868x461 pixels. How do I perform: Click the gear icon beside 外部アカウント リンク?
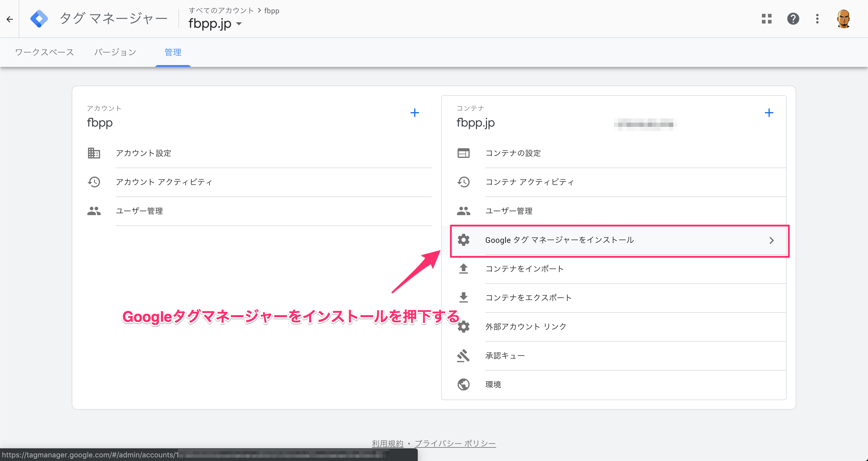[x=463, y=327]
